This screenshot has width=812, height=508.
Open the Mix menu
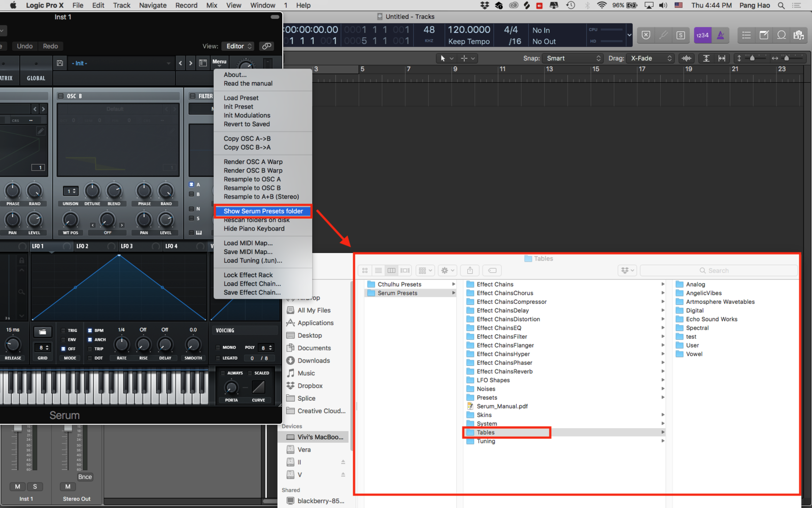pyautogui.click(x=212, y=6)
